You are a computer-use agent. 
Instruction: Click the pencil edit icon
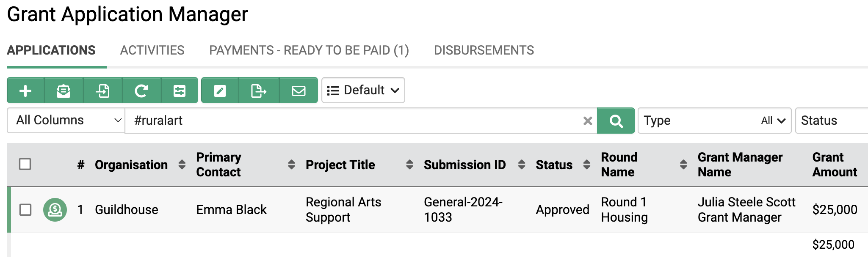(220, 91)
